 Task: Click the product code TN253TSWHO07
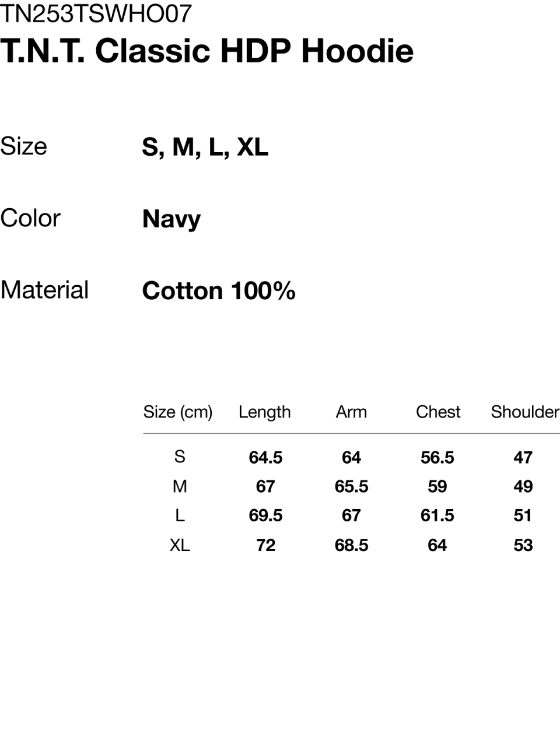pyautogui.click(x=96, y=13)
